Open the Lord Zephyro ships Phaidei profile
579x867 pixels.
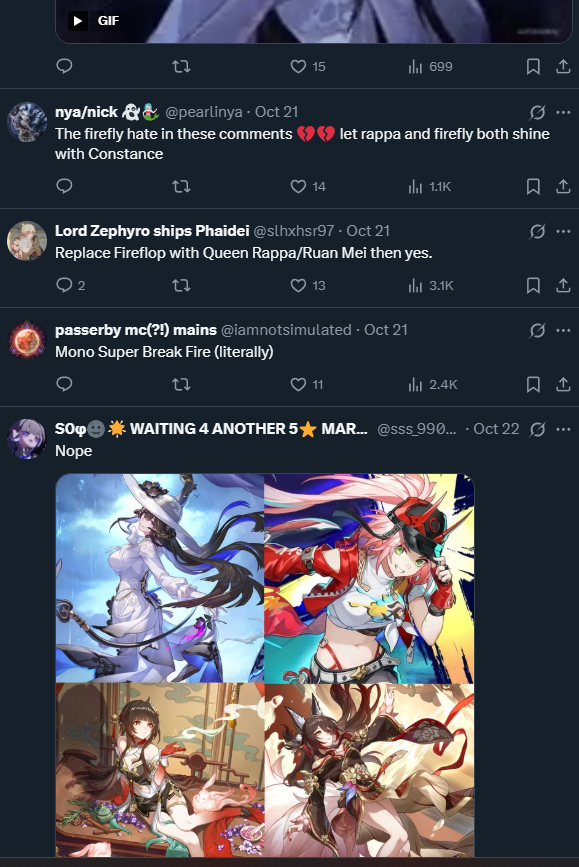(x=152, y=231)
